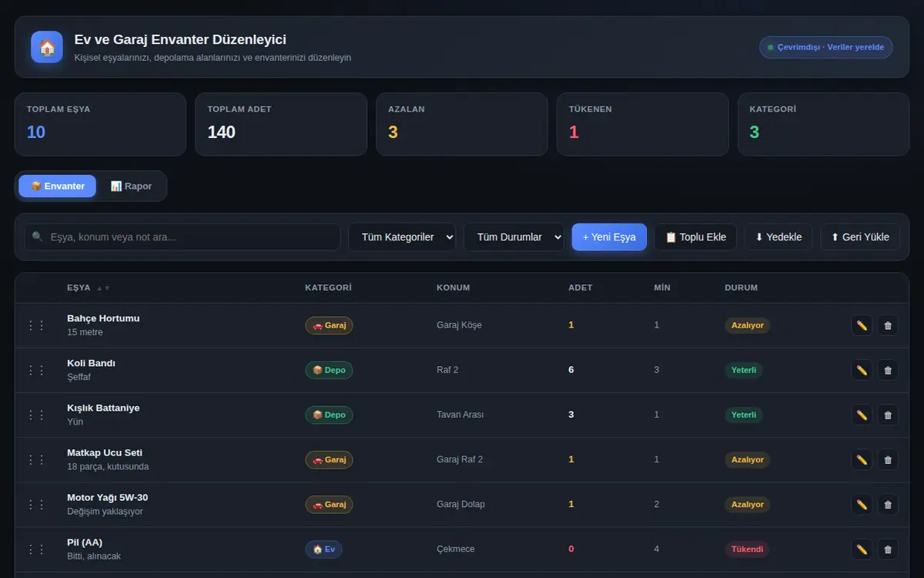Edit the Motor Yağı 5W-30 row
This screenshot has height=578, width=924.
click(862, 504)
